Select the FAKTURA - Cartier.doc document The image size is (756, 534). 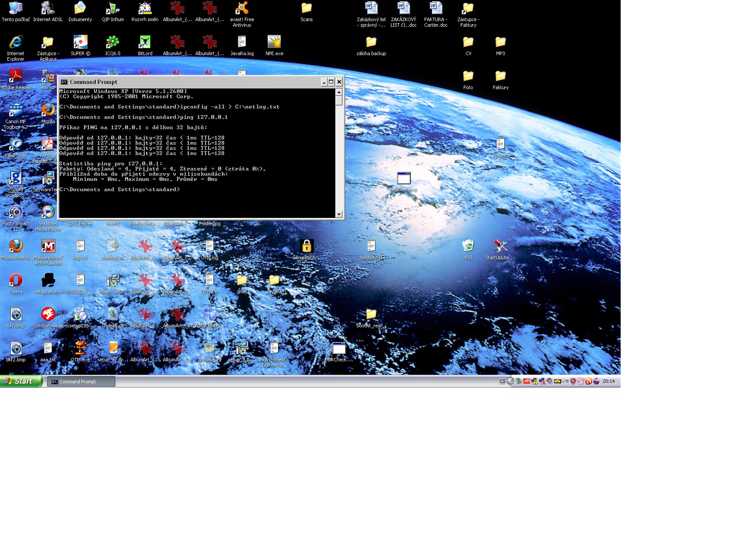click(x=436, y=9)
